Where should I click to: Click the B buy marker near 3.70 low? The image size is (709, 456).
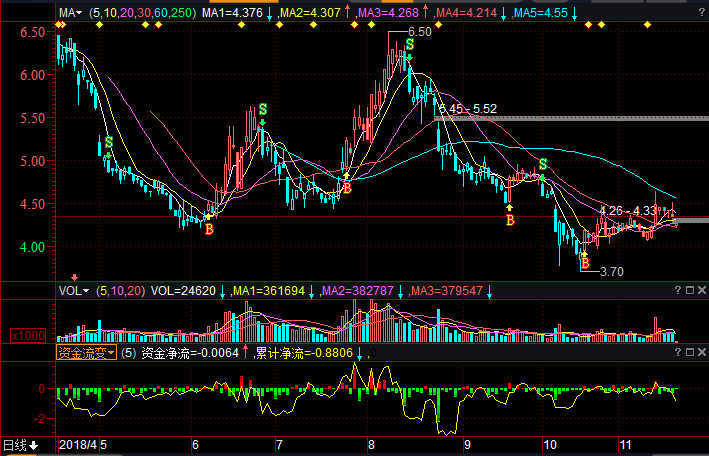585,264
